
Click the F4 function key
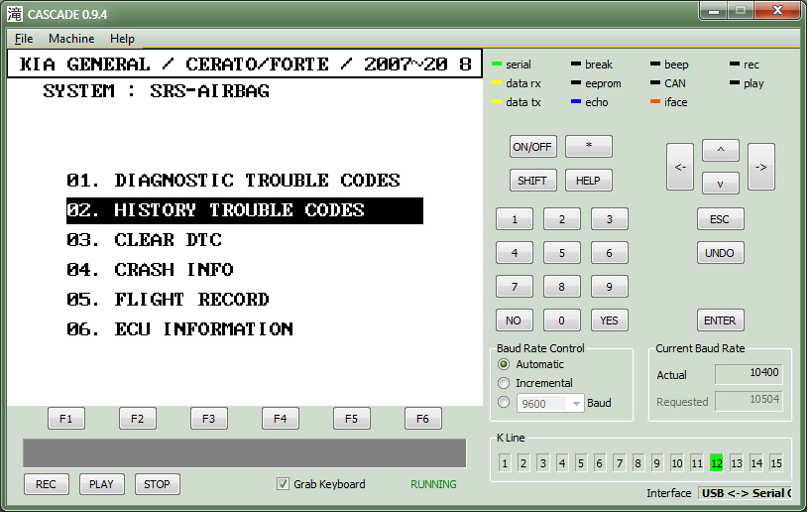(281, 418)
